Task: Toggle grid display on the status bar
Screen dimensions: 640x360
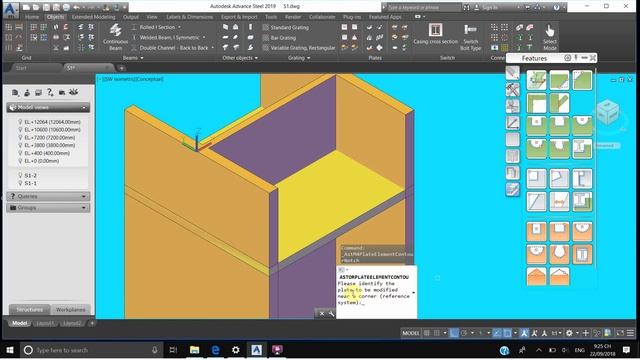Action: [427, 333]
